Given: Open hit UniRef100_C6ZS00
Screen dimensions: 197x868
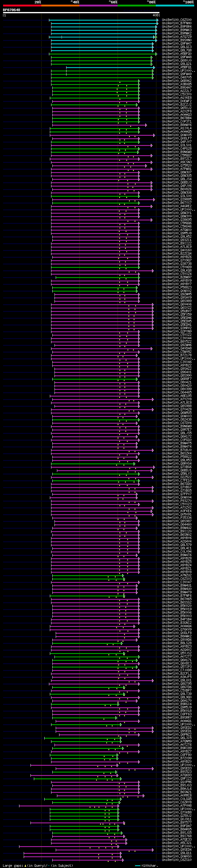Looking at the screenshot, I should (177, 20).
